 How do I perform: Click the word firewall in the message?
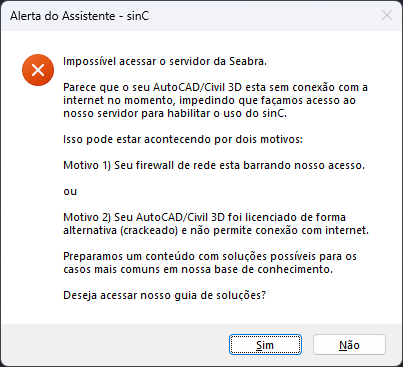tap(154, 165)
